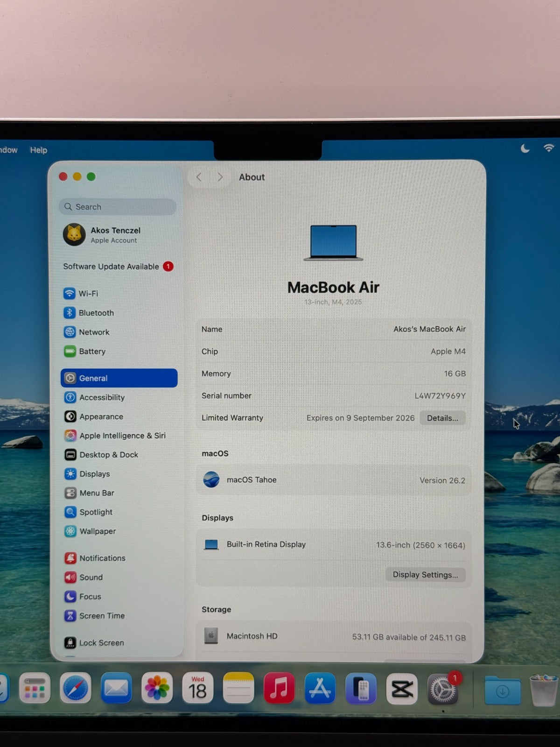560x747 pixels.
Task: Click the Search field in sidebar
Action: click(x=118, y=207)
